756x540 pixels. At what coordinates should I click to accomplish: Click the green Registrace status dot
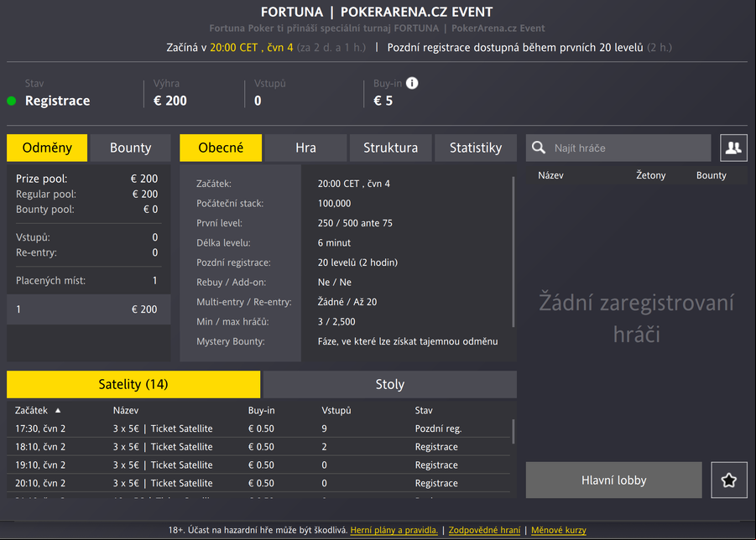click(x=12, y=101)
